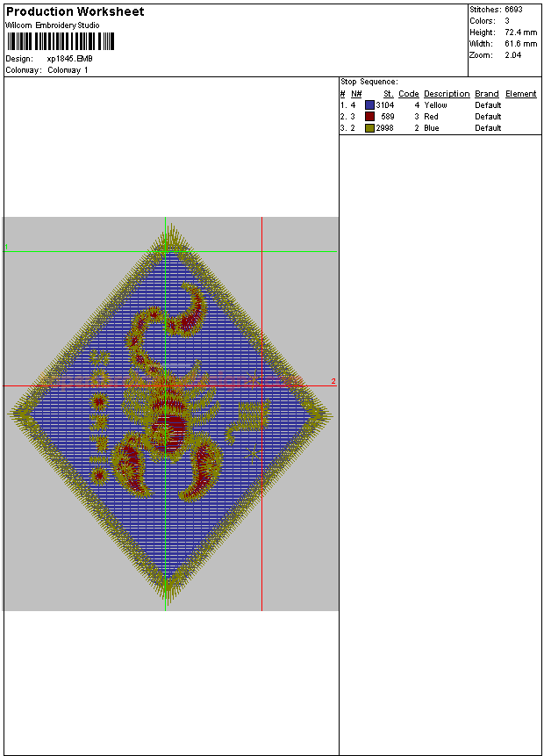Click 'Default' brand in Blue row
The image size is (544, 756).
(x=488, y=128)
